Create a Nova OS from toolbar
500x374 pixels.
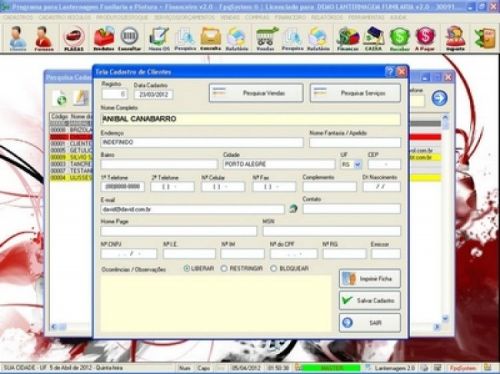tap(159, 38)
